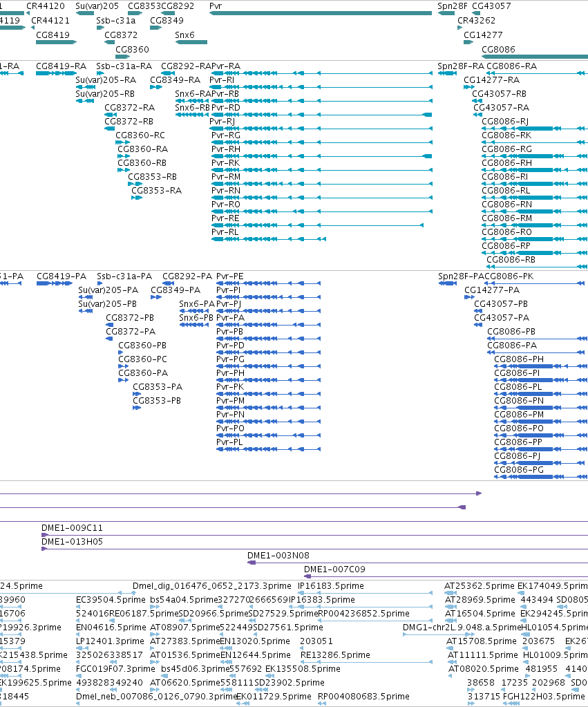588x707 pixels.
Task: Select the CG8353-RB transcript label
Action: pyautogui.click(x=153, y=176)
